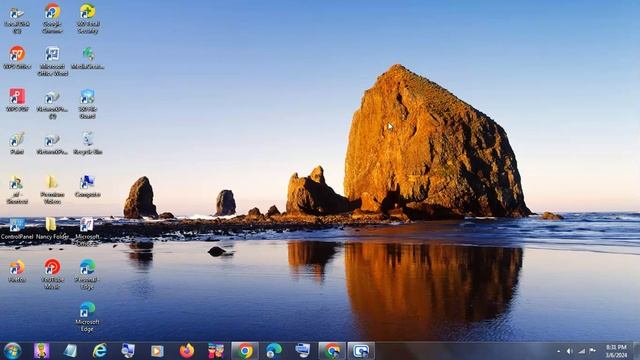This screenshot has height=360, width=640.
Task: Select the yellow folder above Nancy Folder
Action: pyautogui.click(x=52, y=189)
